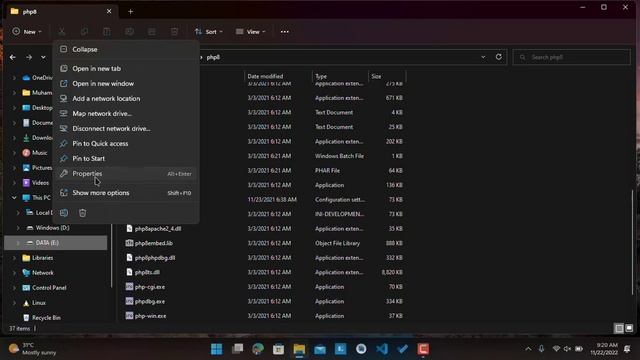Screen dimensions: 640x360
Task: Open the notification center bell icon
Action: point(627,349)
